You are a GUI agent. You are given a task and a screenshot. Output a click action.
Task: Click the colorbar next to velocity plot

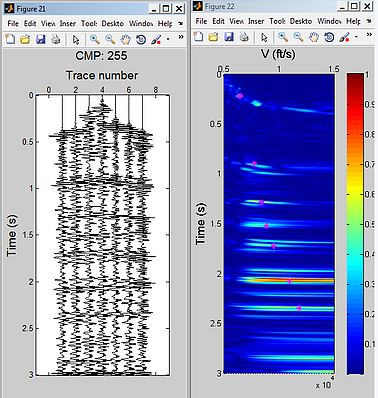pyautogui.click(x=356, y=223)
